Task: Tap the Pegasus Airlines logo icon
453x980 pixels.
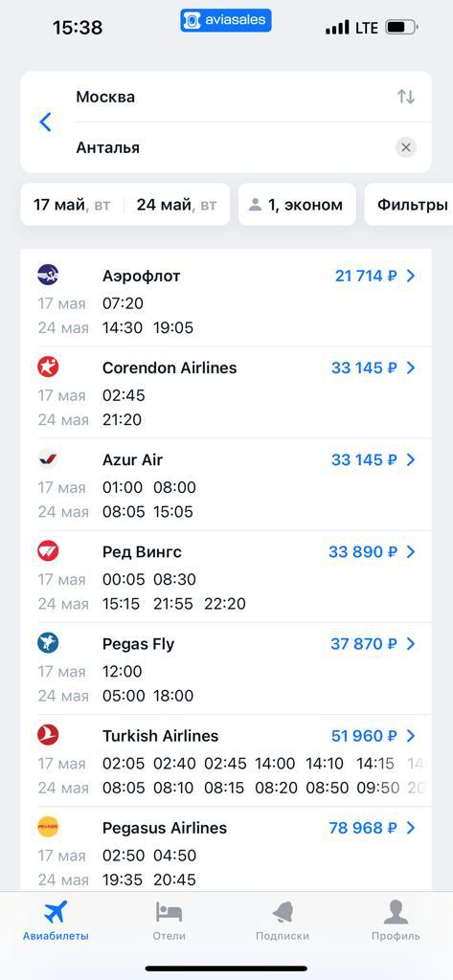Action: (x=48, y=826)
